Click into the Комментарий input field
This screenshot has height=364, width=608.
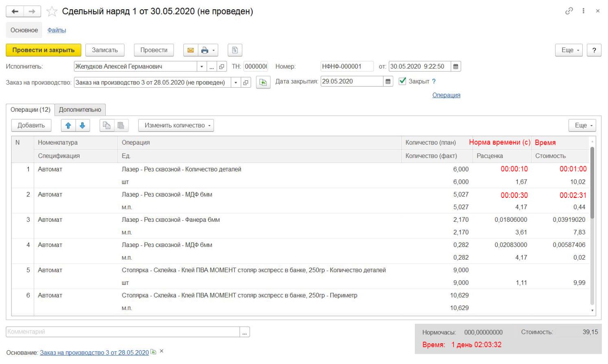[123, 332]
